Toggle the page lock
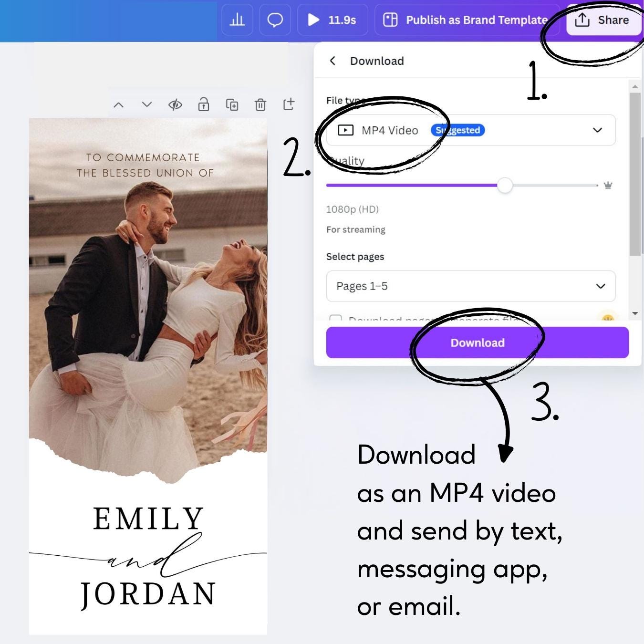The image size is (644, 644). pyautogui.click(x=204, y=104)
